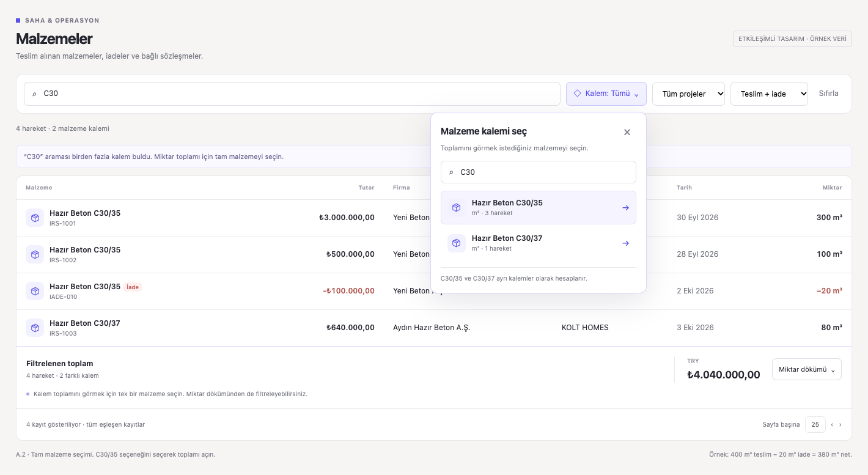Close the Malzeme kalemi seç popup
This screenshot has width=868, height=475.
pyautogui.click(x=627, y=132)
